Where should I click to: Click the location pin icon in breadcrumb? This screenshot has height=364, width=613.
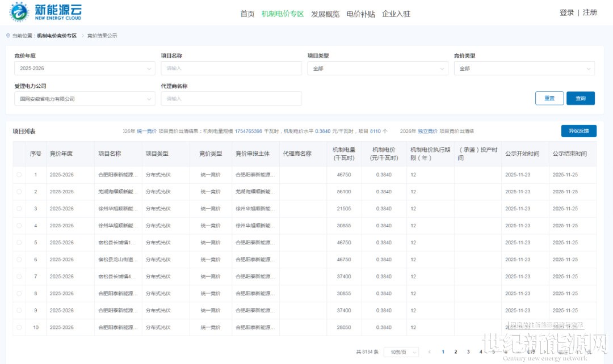click(8, 36)
